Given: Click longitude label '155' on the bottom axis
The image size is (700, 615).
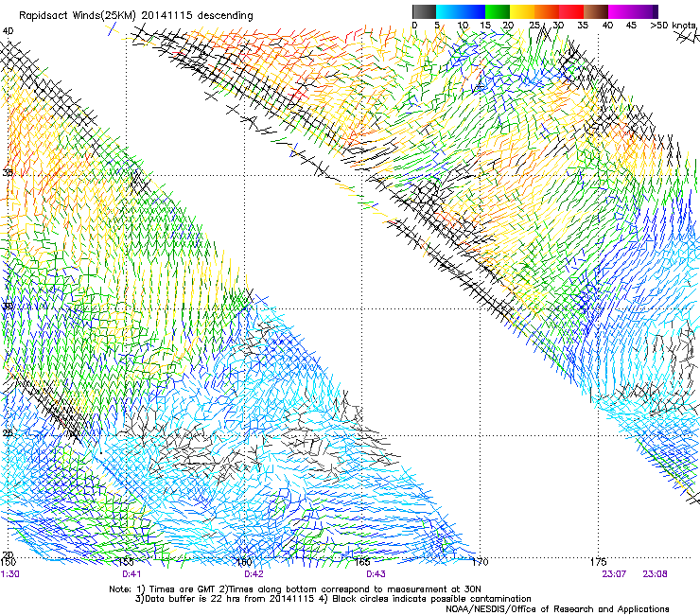Looking at the screenshot, I should 127,562.
